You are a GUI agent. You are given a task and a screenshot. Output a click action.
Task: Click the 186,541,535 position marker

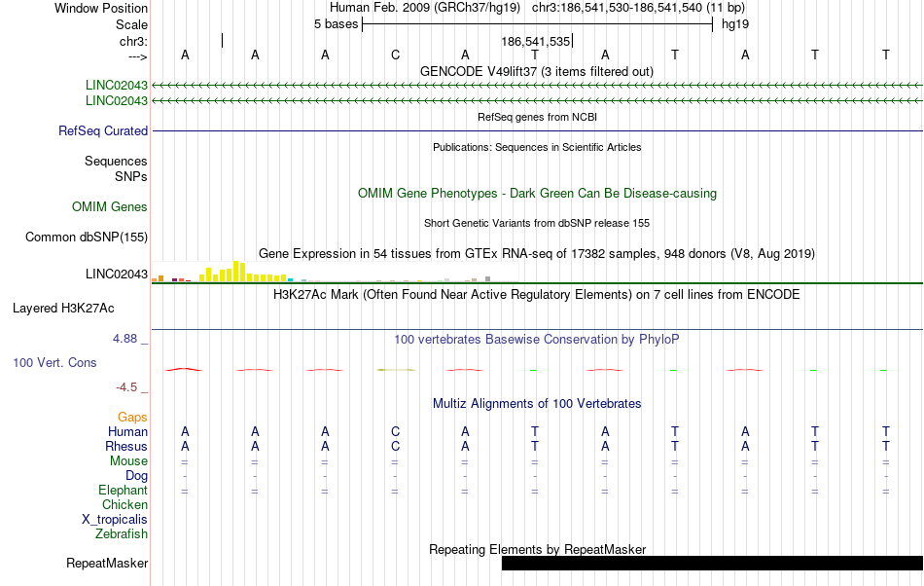tap(536, 41)
